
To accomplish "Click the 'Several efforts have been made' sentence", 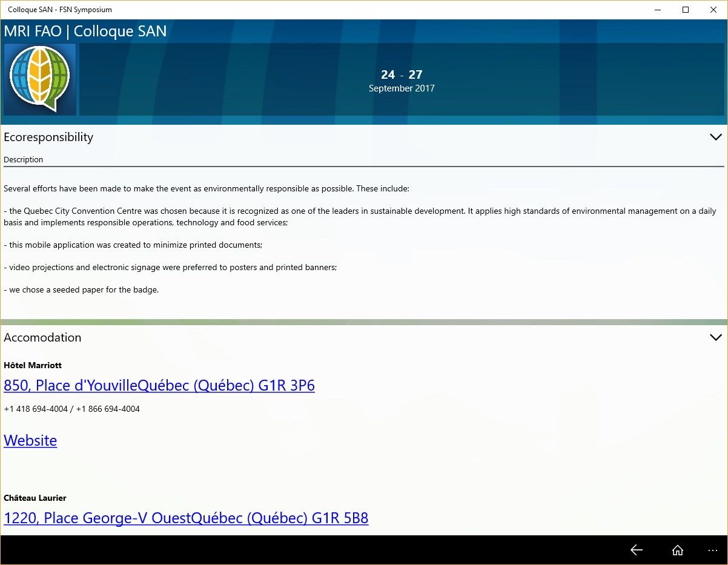I will click(207, 188).
